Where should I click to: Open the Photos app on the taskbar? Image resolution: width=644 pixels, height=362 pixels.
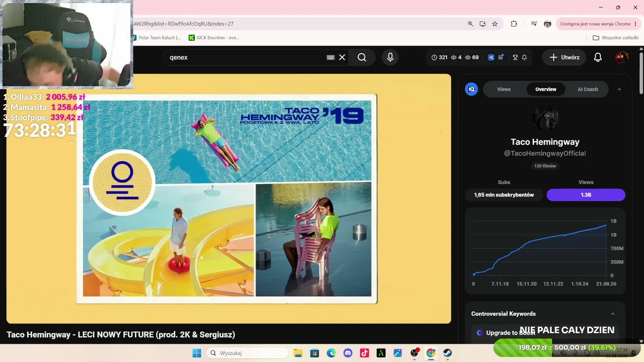397,353
